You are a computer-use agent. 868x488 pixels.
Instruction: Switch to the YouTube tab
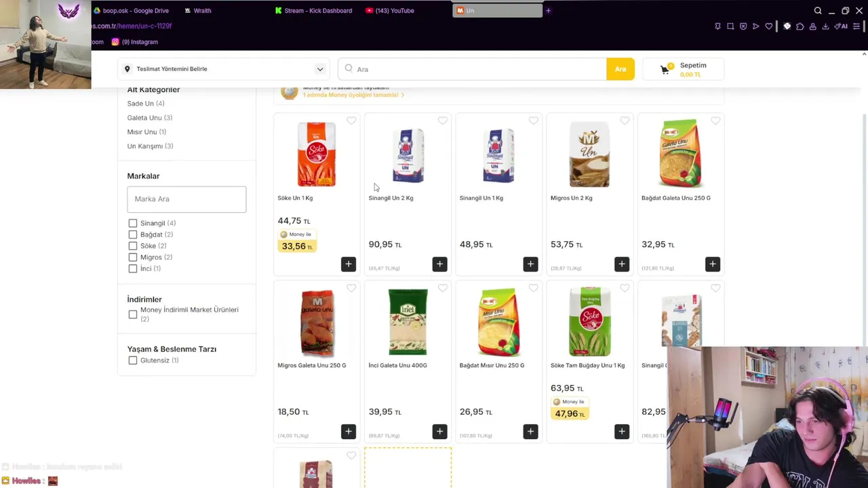coord(390,11)
